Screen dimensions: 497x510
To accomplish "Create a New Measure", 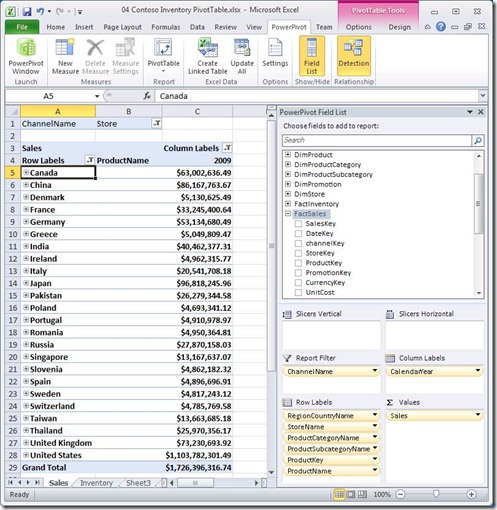I will (65, 56).
